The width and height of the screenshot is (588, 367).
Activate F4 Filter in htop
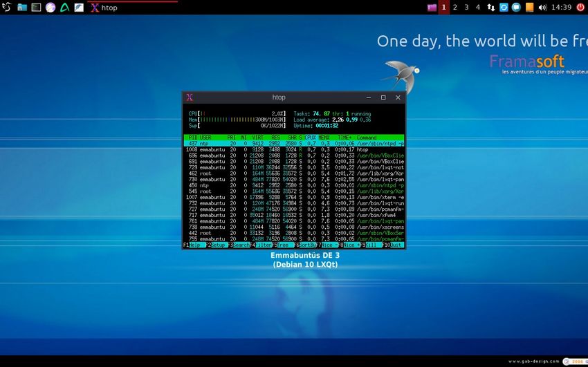coord(261,245)
